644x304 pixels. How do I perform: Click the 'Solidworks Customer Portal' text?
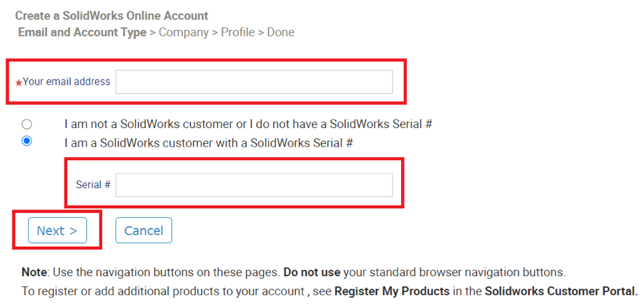[x=560, y=291]
